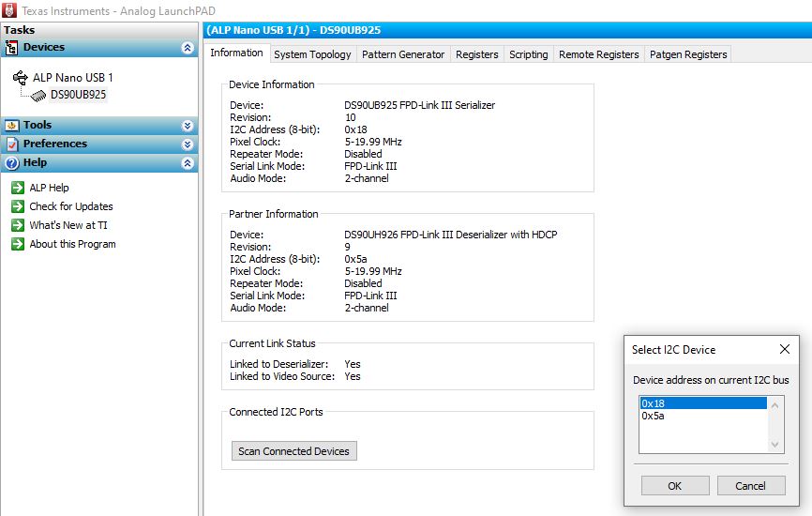Select ALP Nano USB 1 in device tree
This screenshot has height=516, width=812.
point(72,78)
